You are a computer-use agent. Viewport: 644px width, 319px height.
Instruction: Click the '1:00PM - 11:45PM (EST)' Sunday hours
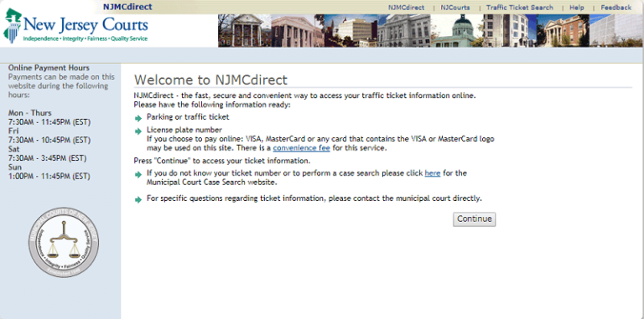point(49,176)
